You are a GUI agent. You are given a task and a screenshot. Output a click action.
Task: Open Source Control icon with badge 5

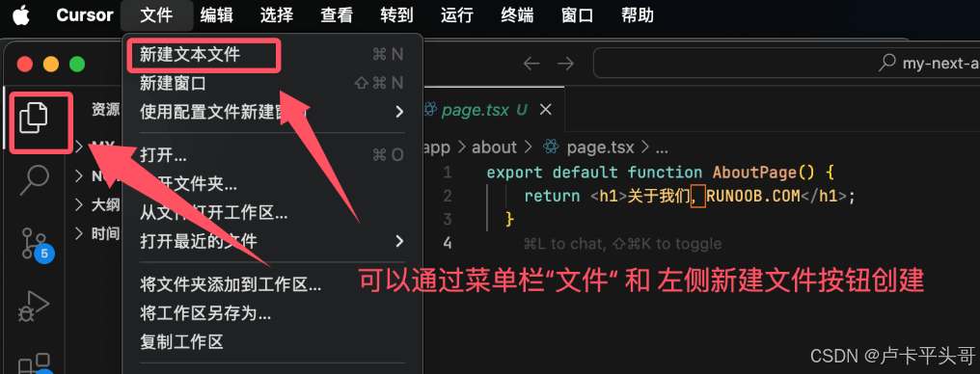34,243
